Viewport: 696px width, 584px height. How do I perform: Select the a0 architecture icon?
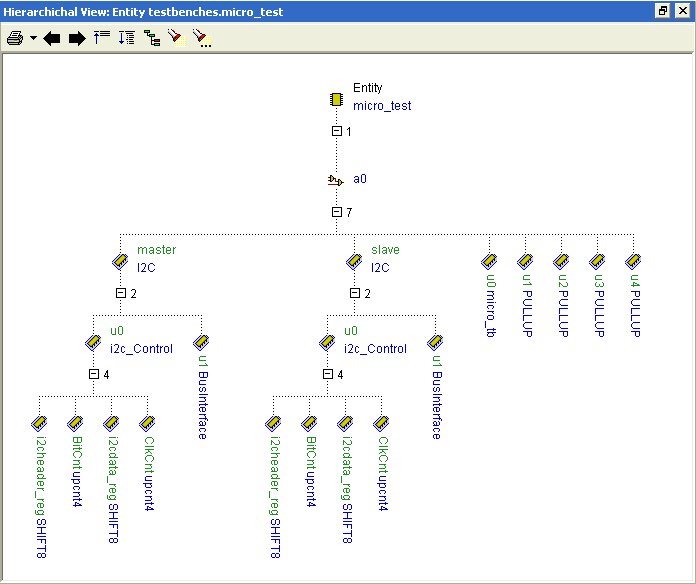coord(336,180)
